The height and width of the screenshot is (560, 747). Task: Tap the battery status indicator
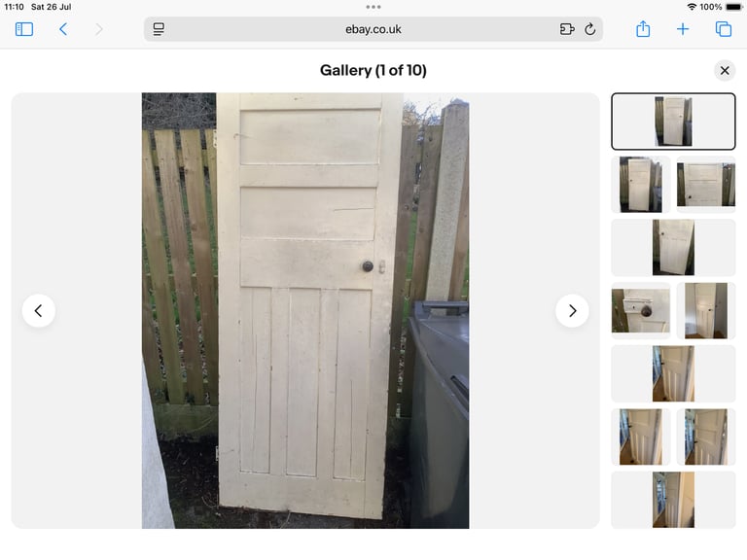[734, 7]
